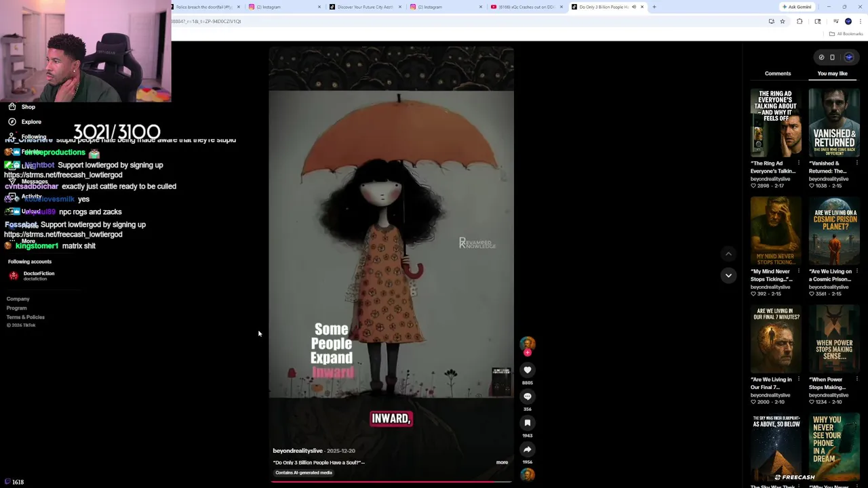Screen dimensions: 868x488
Task: Open Terms & Policies footer link
Action: (26, 317)
